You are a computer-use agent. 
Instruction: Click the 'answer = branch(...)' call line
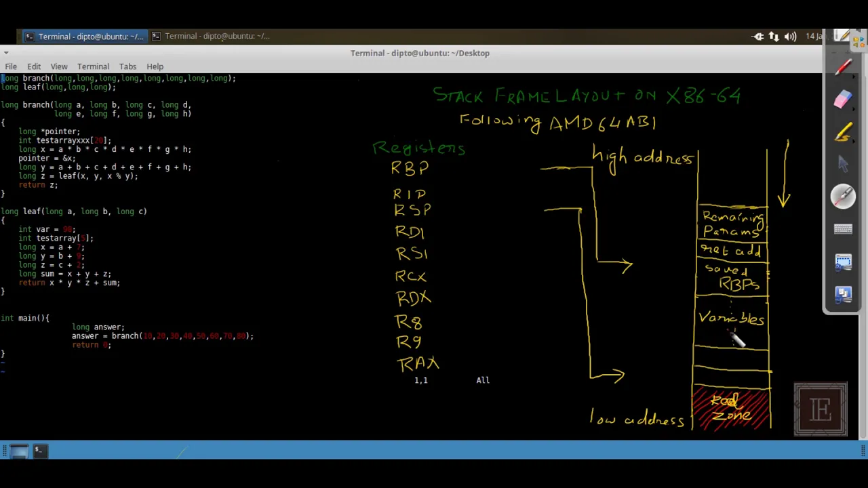coord(163,336)
